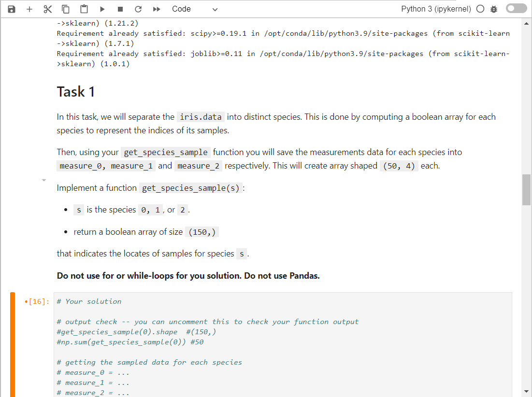
Task: Click the kernel status circle indicator
Action: (480, 9)
